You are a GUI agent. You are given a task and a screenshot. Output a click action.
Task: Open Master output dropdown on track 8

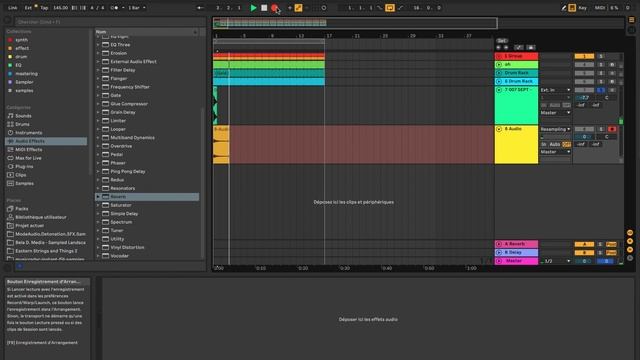click(x=556, y=152)
